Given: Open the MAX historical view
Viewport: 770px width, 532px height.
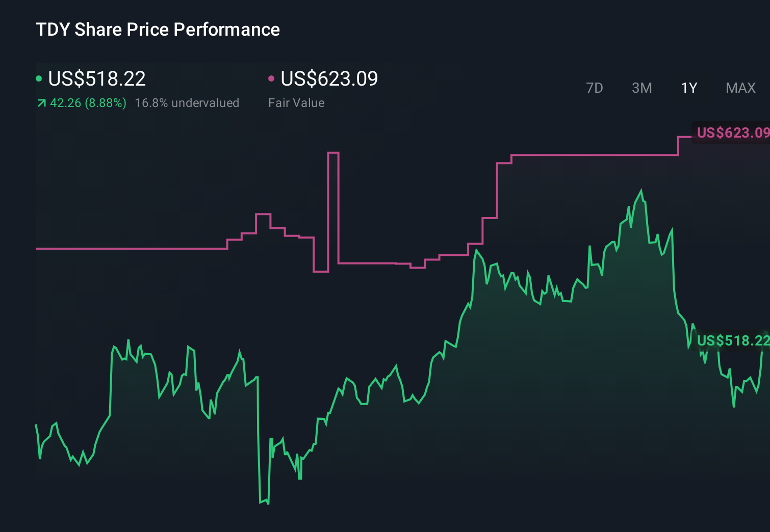Looking at the screenshot, I should pos(740,88).
